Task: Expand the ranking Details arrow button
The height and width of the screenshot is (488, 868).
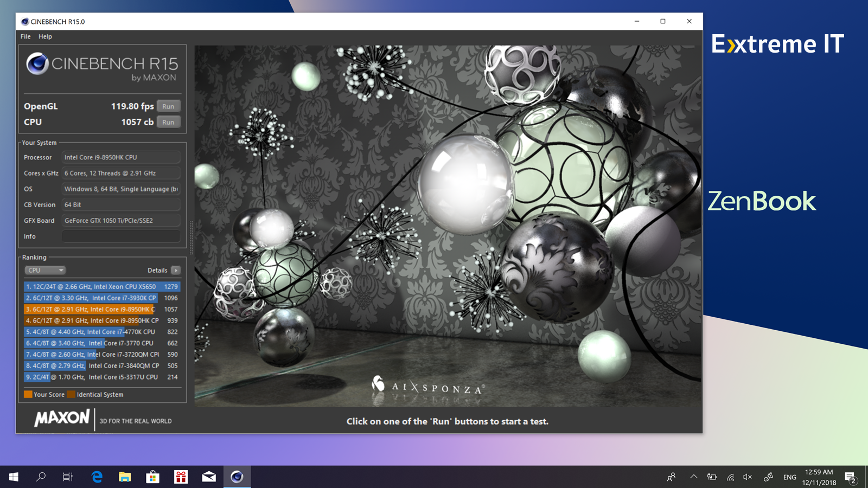Action: click(x=176, y=270)
